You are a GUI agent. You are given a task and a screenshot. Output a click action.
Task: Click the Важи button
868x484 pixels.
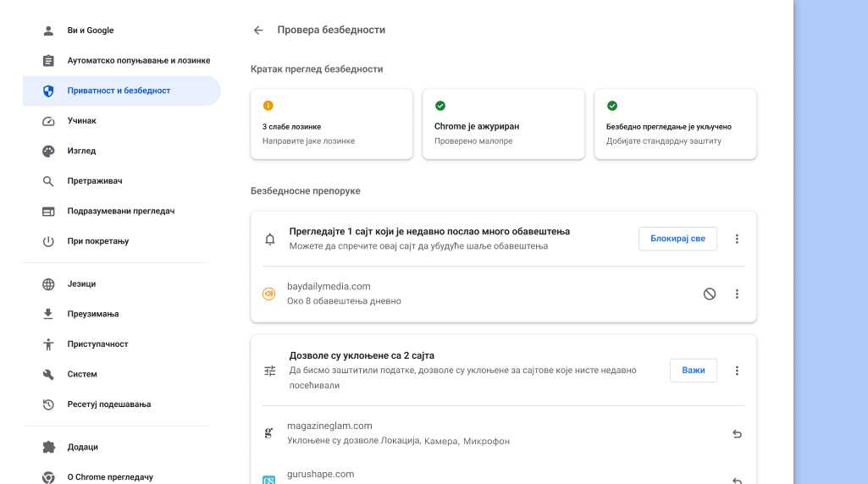[693, 371]
